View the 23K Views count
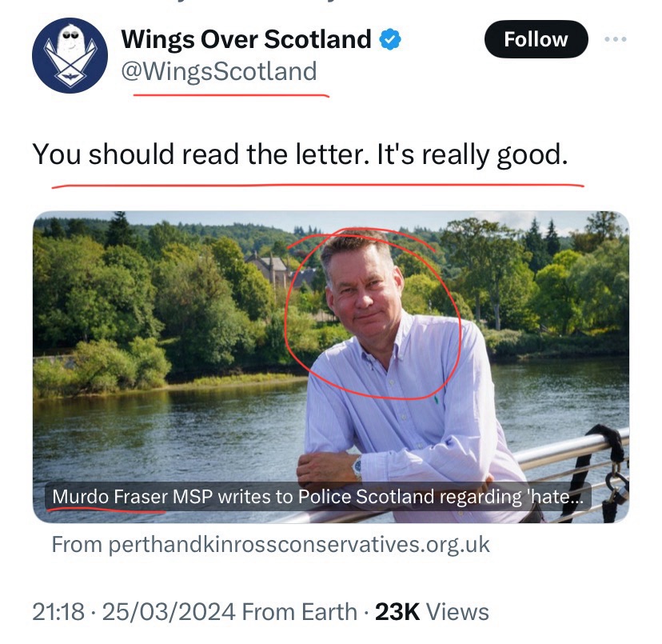 (x=432, y=612)
